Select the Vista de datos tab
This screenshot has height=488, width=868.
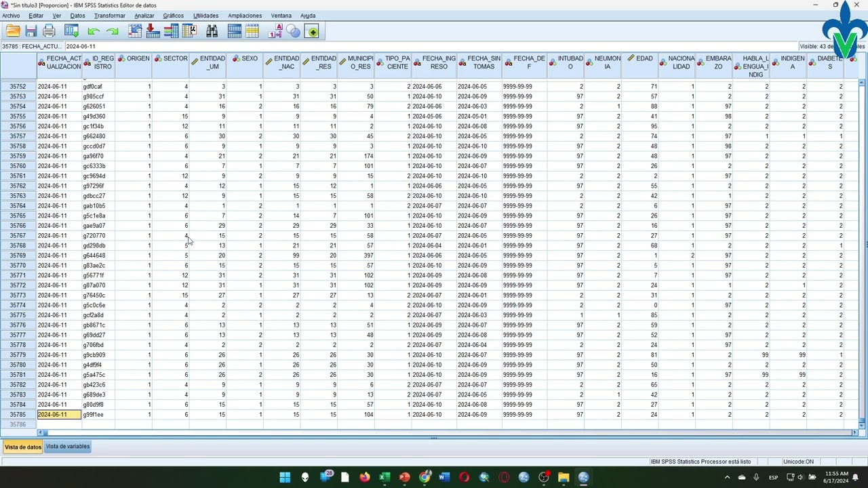tap(23, 447)
